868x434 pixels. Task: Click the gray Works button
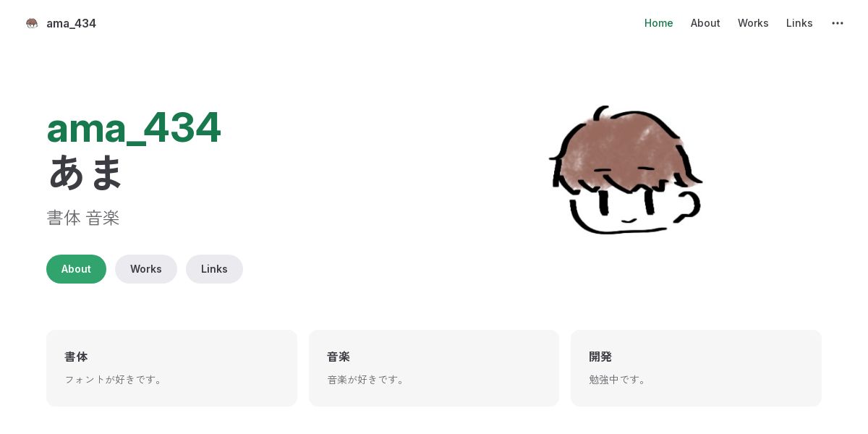click(146, 269)
